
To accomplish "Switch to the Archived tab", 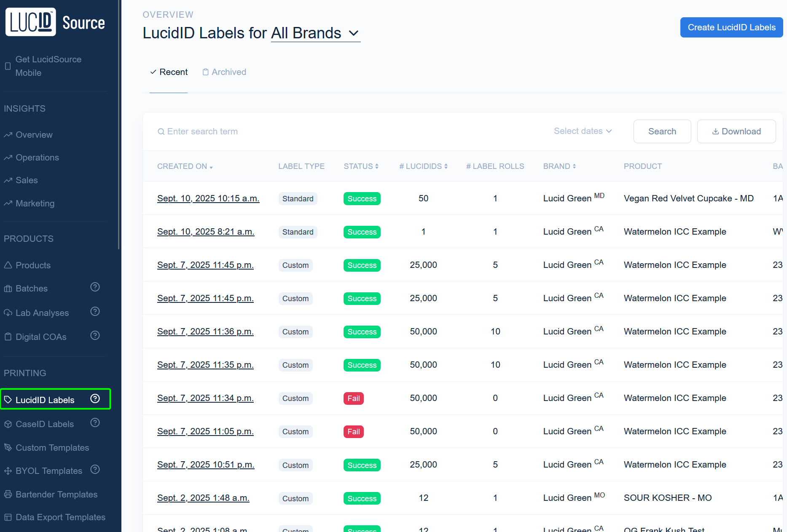I will click(224, 72).
